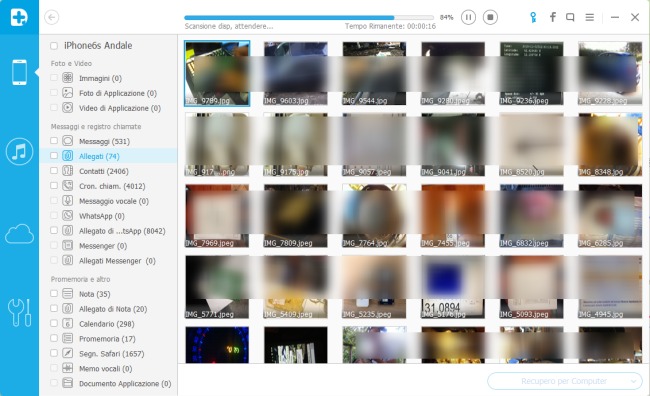Open the music note iTunes sidebar icon
This screenshot has width=650, height=396.
tap(19, 151)
